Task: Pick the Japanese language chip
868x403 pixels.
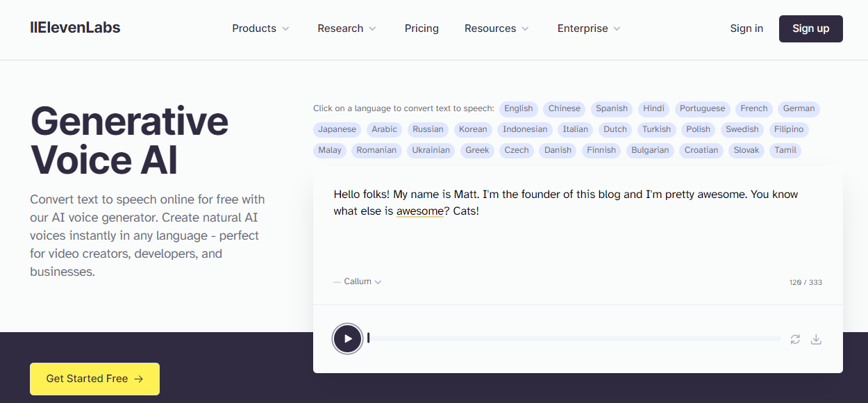Action: tap(337, 129)
